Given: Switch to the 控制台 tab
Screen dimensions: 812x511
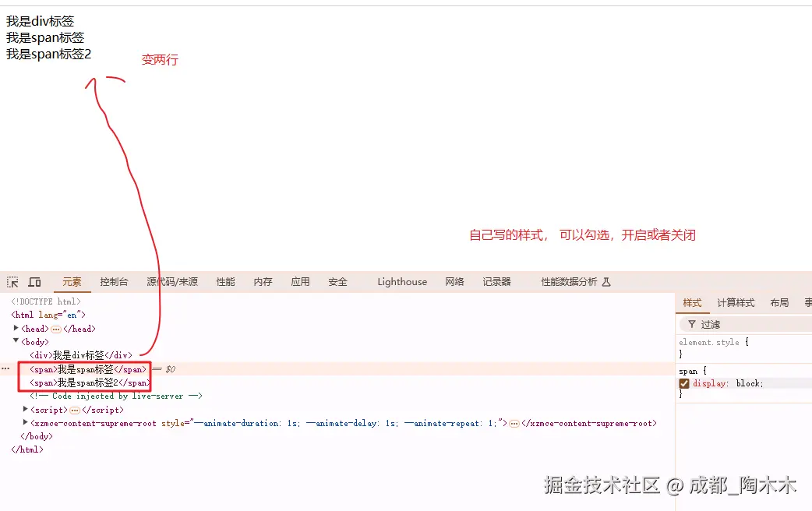Looking at the screenshot, I should 114,282.
